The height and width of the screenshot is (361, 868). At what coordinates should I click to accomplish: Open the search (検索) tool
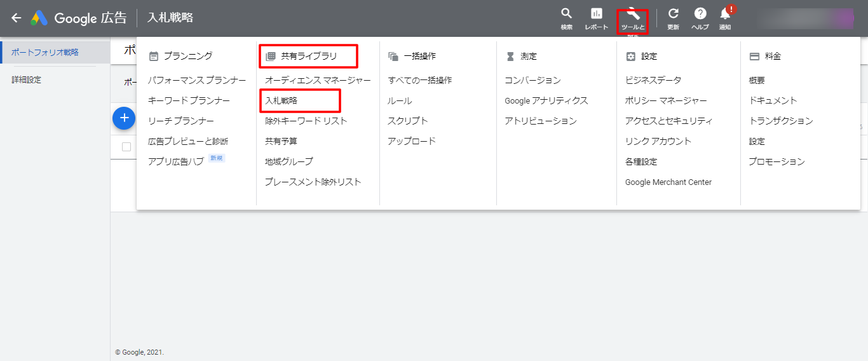566,18
